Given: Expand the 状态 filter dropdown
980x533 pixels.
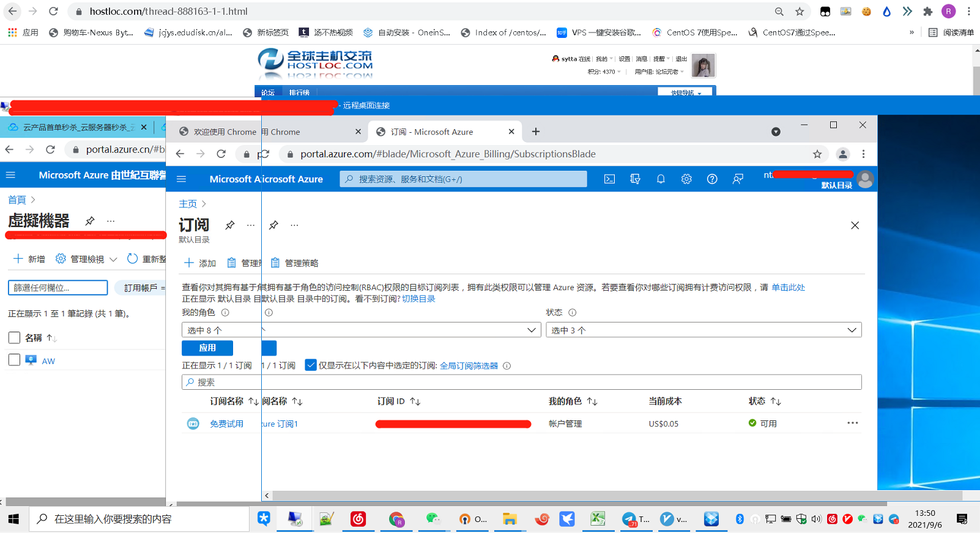Looking at the screenshot, I should [x=703, y=330].
